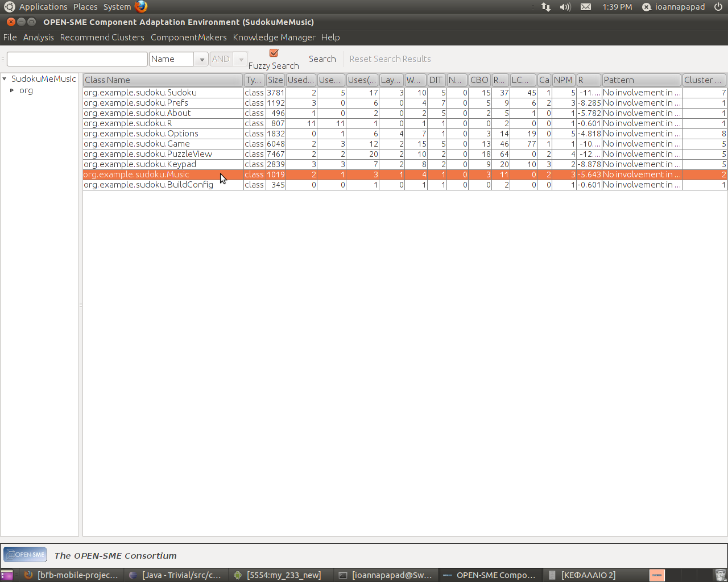728x582 pixels.
Task: Select the org.example.sudoku.Options row
Action: tap(405, 134)
